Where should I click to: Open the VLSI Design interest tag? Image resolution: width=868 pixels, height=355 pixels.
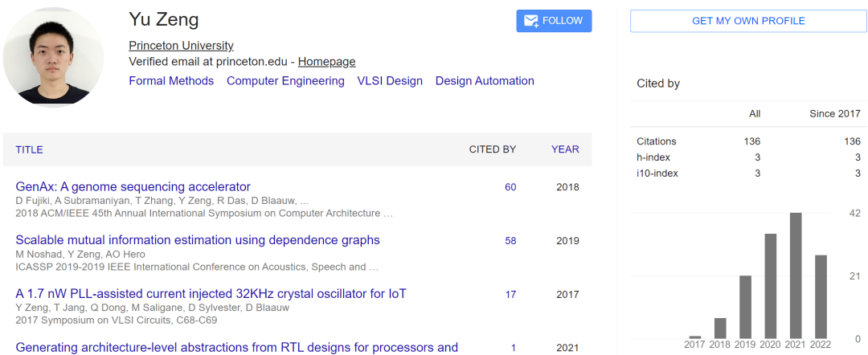click(390, 81)
